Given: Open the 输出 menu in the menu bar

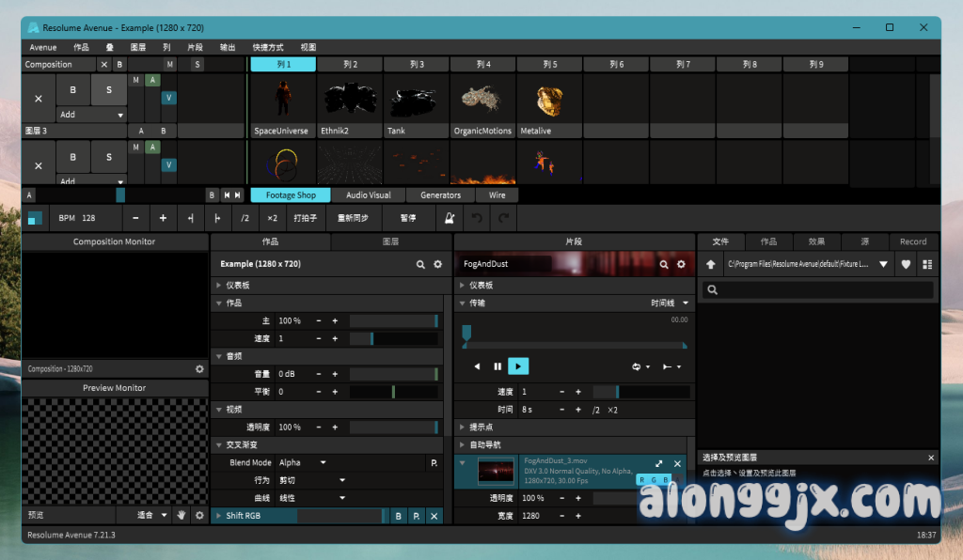Looking at the screenshot, I should [x=228, y=47].
